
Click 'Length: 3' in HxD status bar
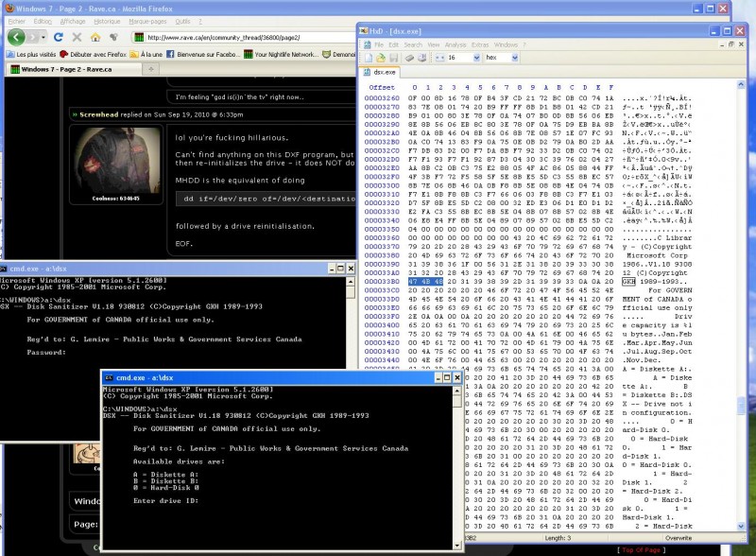click(x=558, y=538)
